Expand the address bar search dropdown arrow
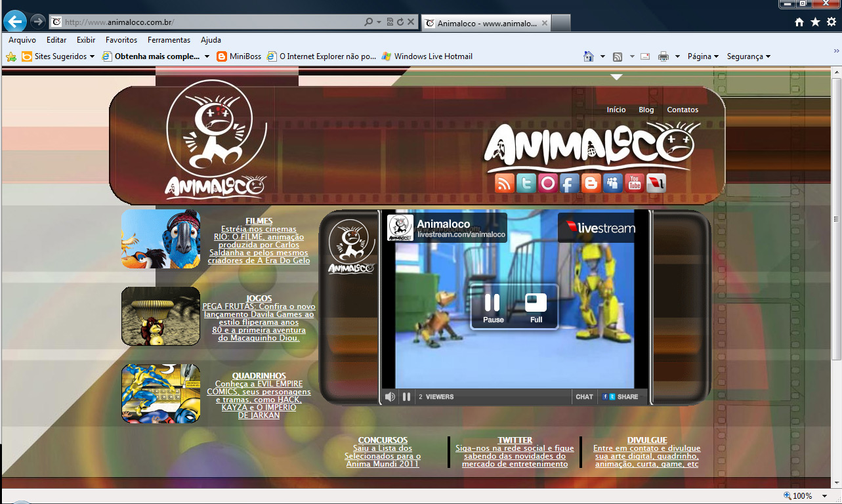The width and height of the screenshot is (842, 504). click(x=379, y=22)
